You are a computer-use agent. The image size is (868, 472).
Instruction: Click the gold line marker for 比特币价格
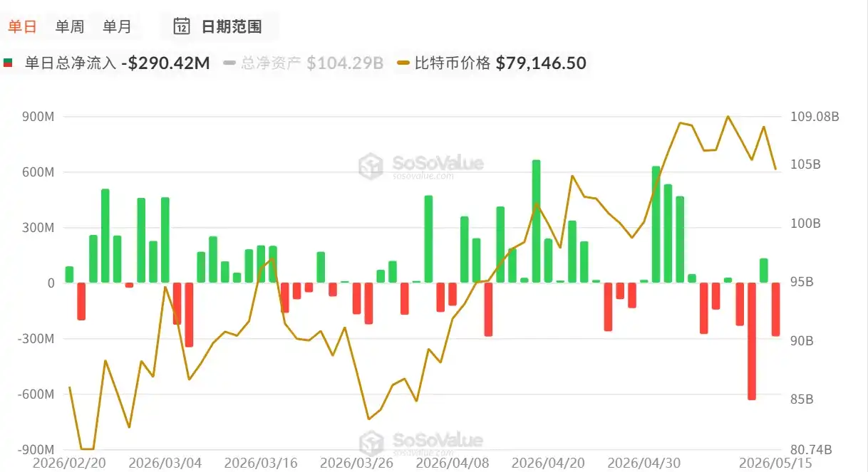tap(403, 63)
